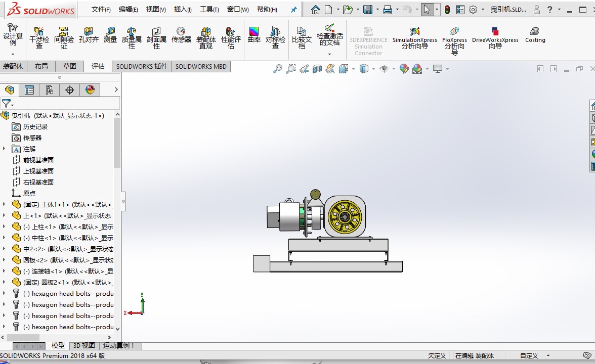Screen dimensions: 595x364
Task: Open DriveWorksXpress wizard
Action: [495, 38]
